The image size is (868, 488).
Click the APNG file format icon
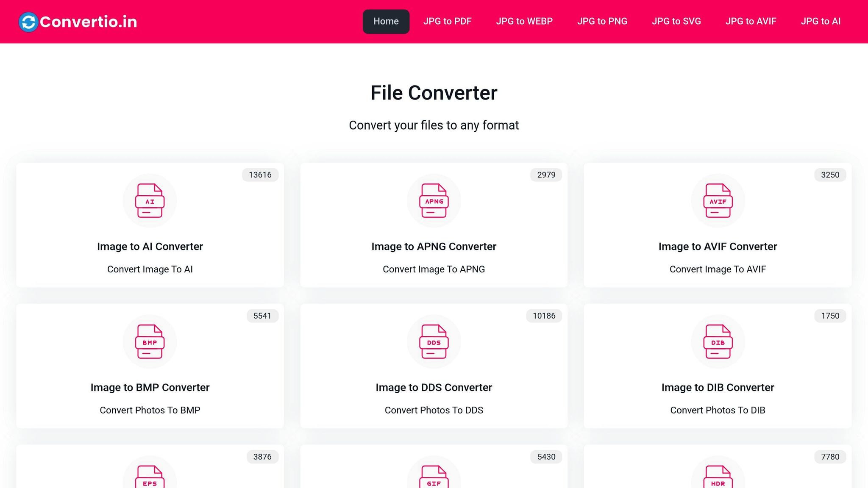pos(434,201)
